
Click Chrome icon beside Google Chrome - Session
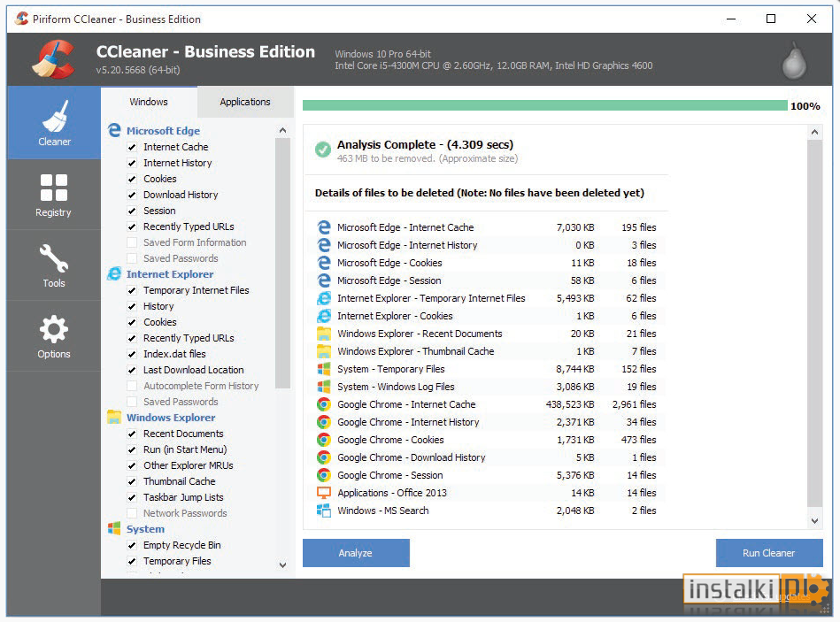(x=324, y=475)
